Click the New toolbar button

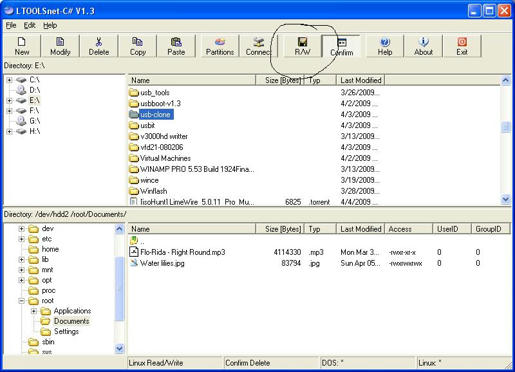[x=22, y=46]
